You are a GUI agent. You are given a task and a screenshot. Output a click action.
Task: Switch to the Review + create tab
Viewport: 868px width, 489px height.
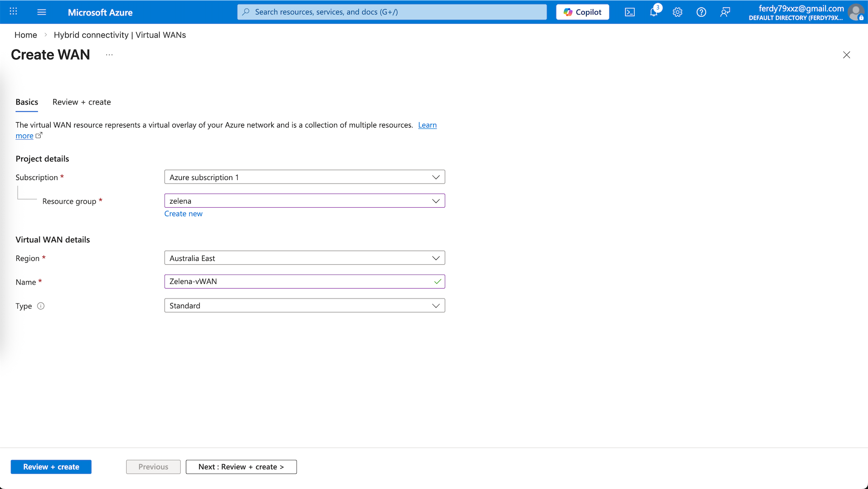[81, 102]
